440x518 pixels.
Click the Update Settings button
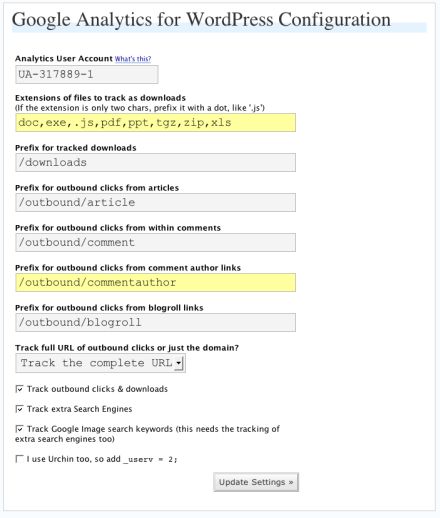pyautogui.click(x=256, y=482)
